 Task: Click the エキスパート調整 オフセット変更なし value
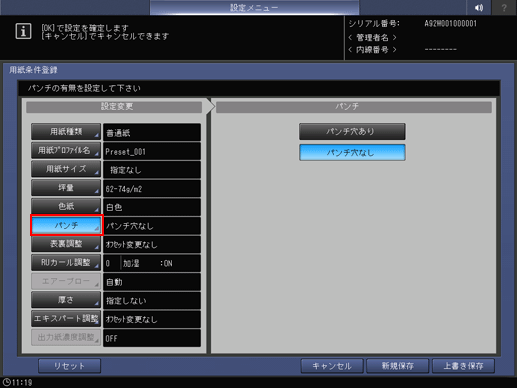[x=152, y=319]
